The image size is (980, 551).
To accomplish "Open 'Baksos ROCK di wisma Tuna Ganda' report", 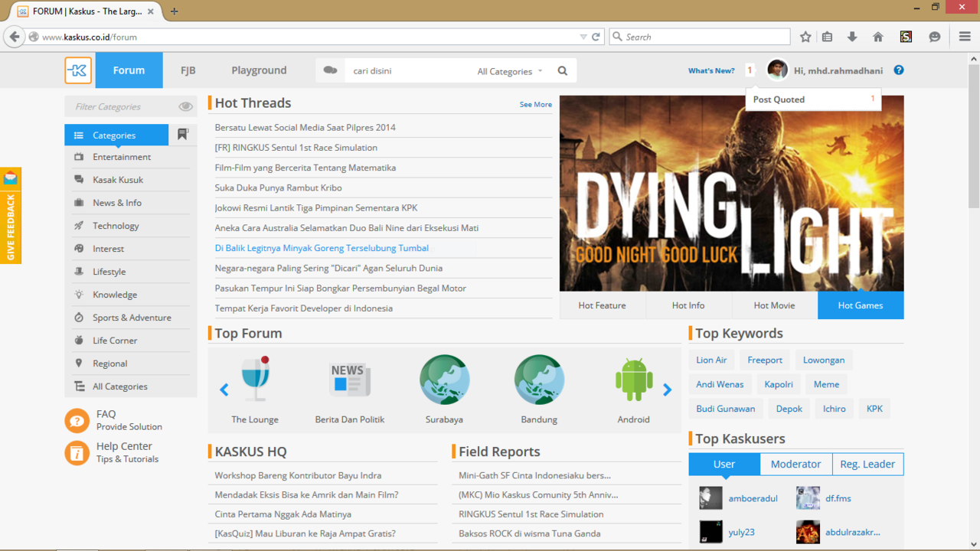I will [530, 533].
